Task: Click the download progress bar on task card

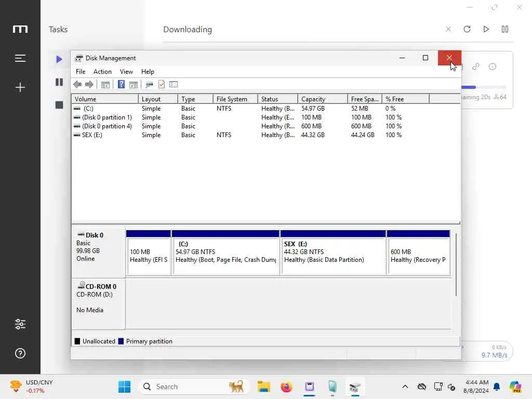Action: pos(484,87)
